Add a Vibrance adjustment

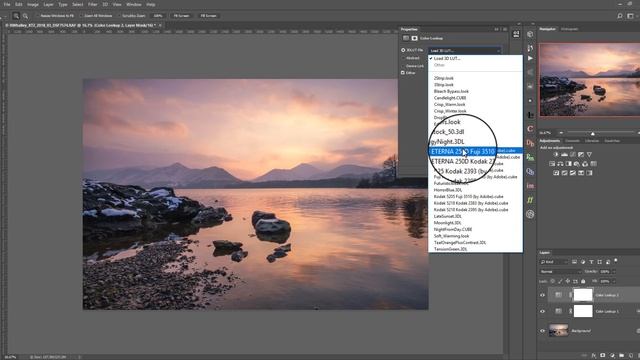click(589, 154)
